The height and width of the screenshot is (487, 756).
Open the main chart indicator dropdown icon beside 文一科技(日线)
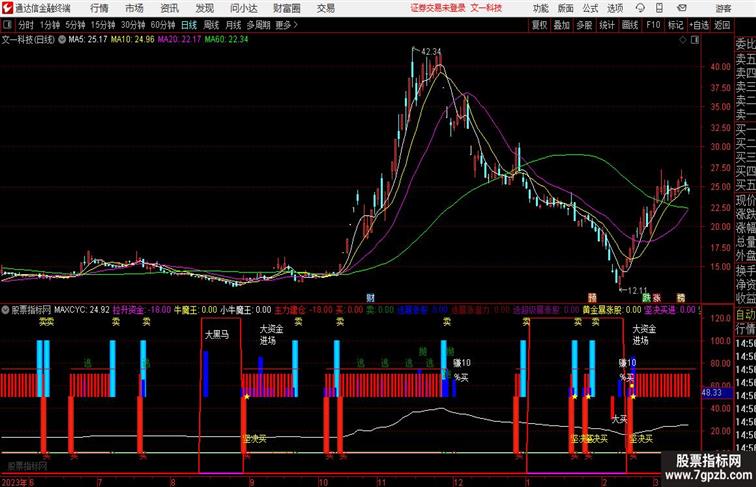[x=62, y=40]
